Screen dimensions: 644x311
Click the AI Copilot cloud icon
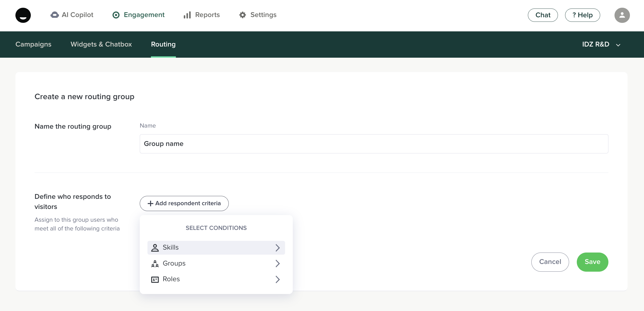point(54,15)
